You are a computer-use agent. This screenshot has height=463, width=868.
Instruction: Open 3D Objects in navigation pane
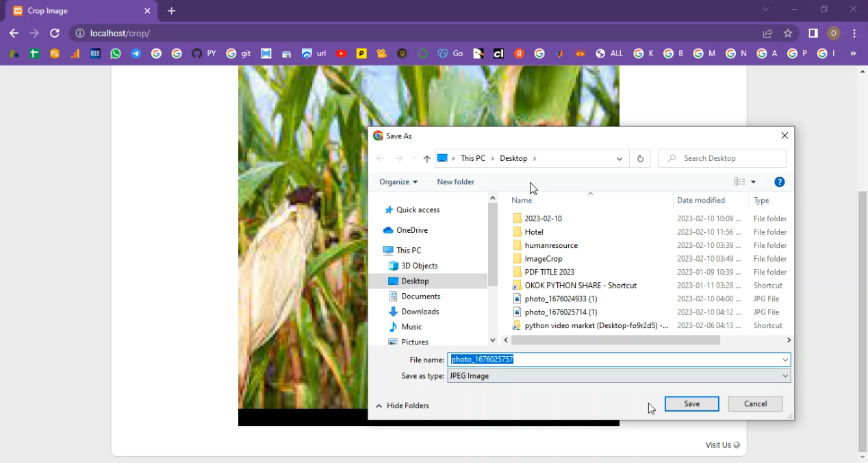(413, 266)
